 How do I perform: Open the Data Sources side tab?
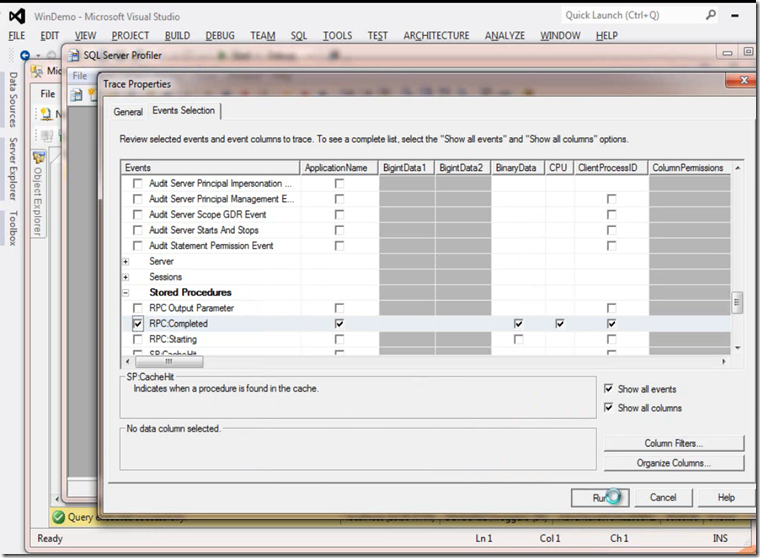tap(13, 99)
